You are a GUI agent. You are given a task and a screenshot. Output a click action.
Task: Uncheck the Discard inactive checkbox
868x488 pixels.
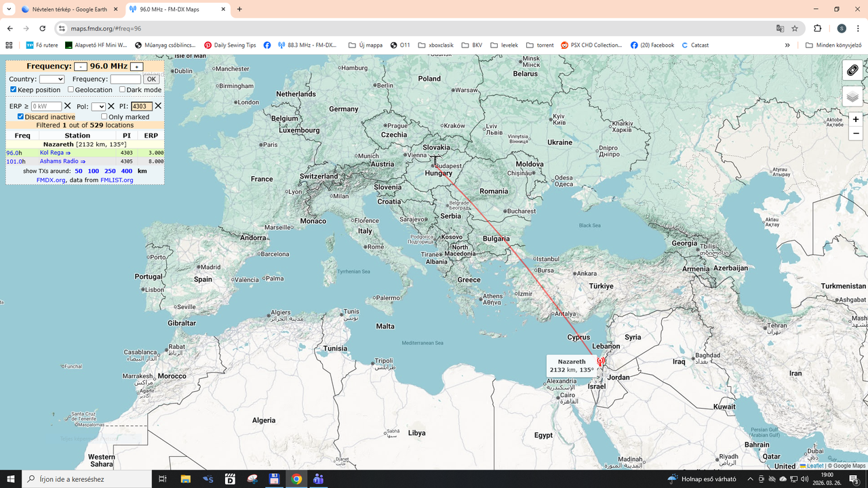tap(20, 117)
